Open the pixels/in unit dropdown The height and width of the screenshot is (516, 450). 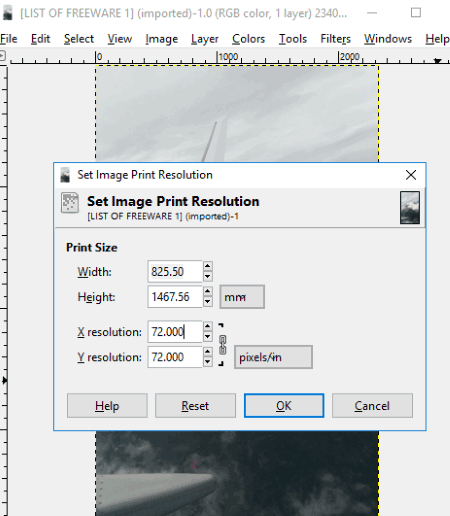[x=273, y=357]
